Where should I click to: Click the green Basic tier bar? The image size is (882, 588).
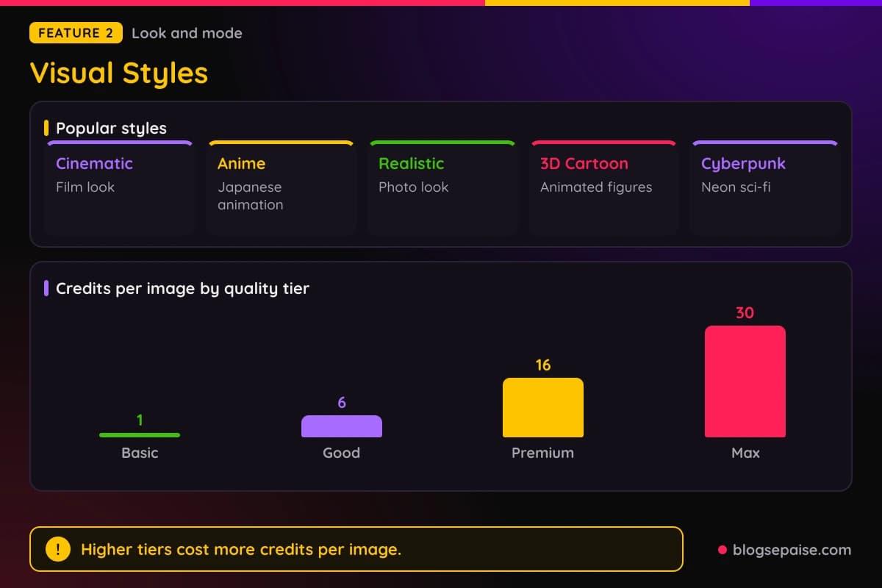coord(140,435)
